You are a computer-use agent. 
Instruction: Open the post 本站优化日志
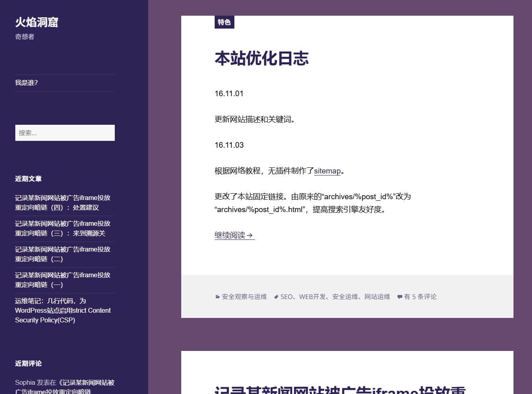(262, 59)
